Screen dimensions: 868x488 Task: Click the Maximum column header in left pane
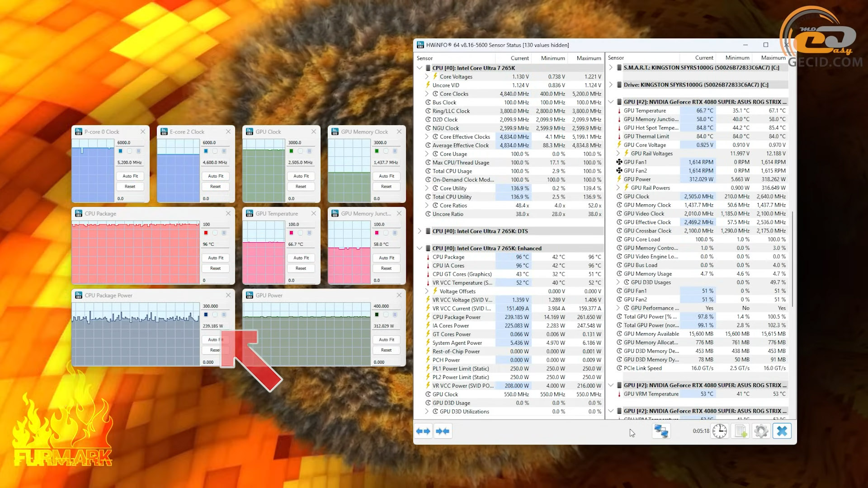click(x=588, y=58)
